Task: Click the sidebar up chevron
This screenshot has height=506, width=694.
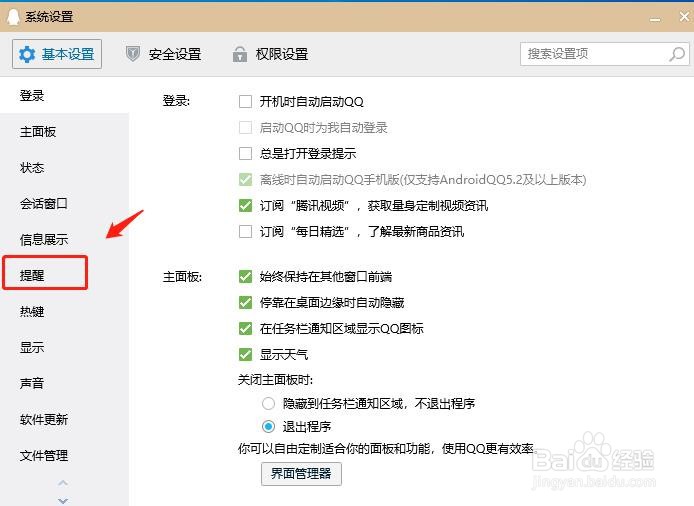Action: (63, 483)
